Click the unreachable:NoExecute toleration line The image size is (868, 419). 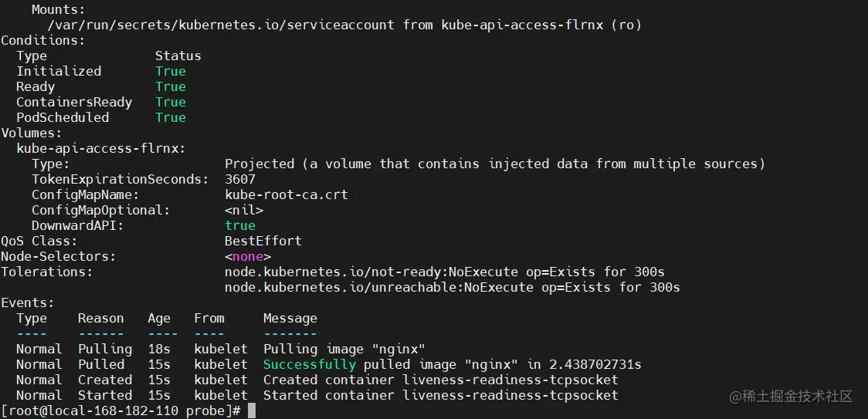[453, 288]
